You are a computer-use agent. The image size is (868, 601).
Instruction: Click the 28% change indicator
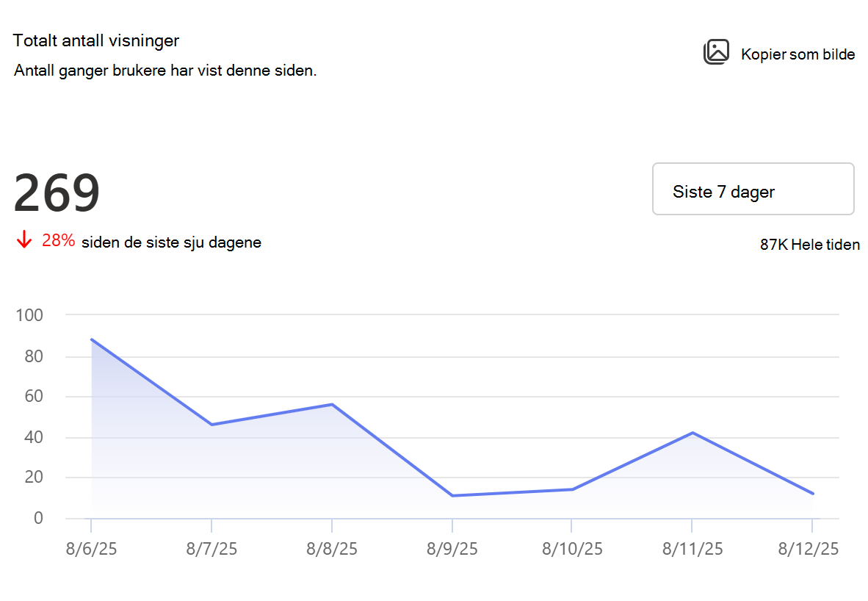[x=58, y=240]
